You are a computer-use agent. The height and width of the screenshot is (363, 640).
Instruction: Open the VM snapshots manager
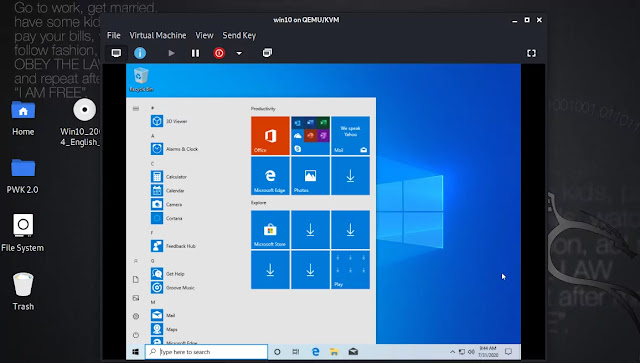pos(267,53)
